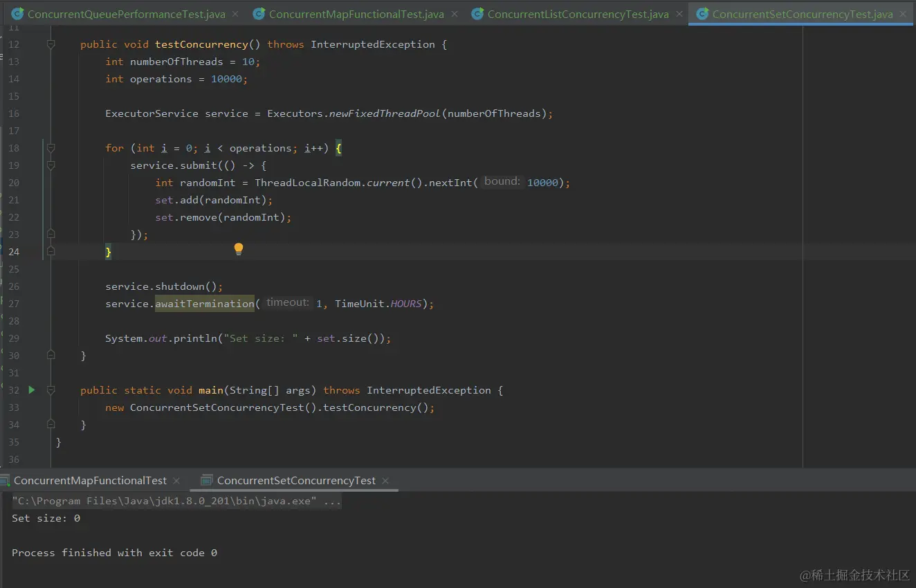Click the fold end marker on line 34
This screenshot has width=916, height=588.
pos(51,425)
